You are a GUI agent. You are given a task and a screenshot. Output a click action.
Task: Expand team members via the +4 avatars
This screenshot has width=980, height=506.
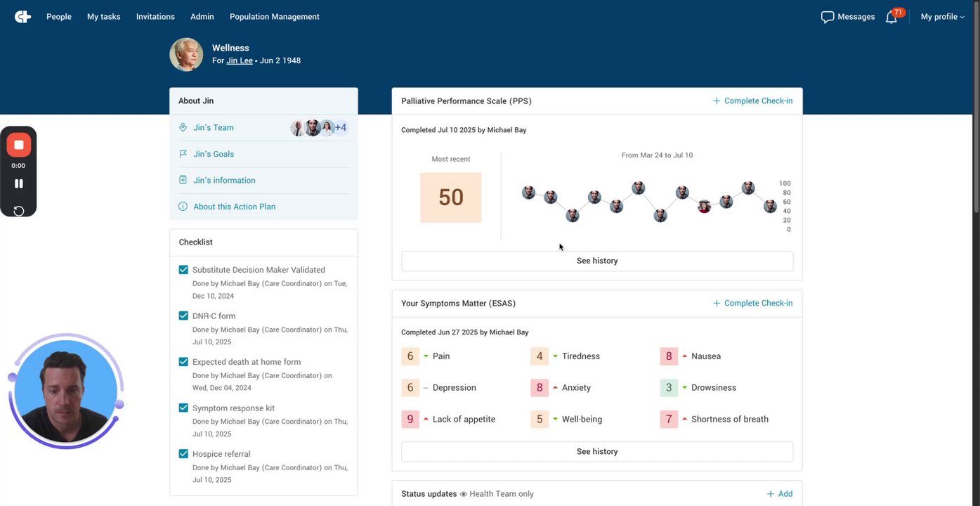click(340, 128)
